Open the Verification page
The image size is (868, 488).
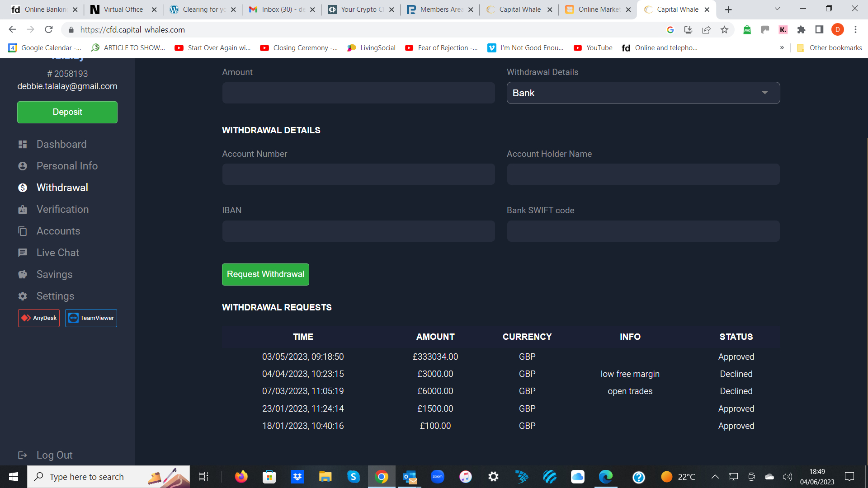(62, 209)
